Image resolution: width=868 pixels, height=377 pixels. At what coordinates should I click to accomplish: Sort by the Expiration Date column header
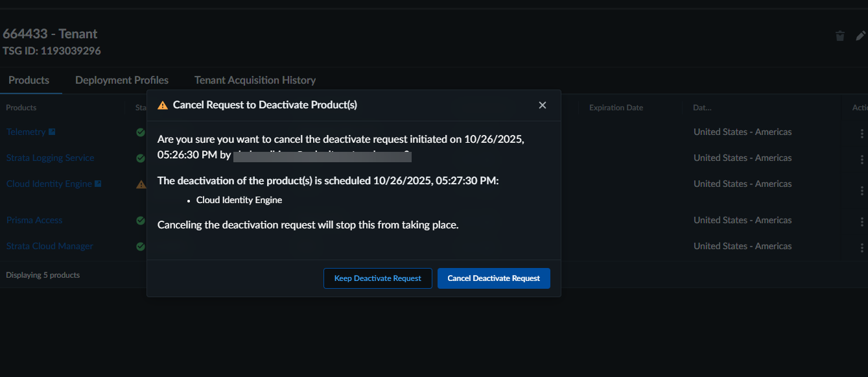(x=616, y=108)
